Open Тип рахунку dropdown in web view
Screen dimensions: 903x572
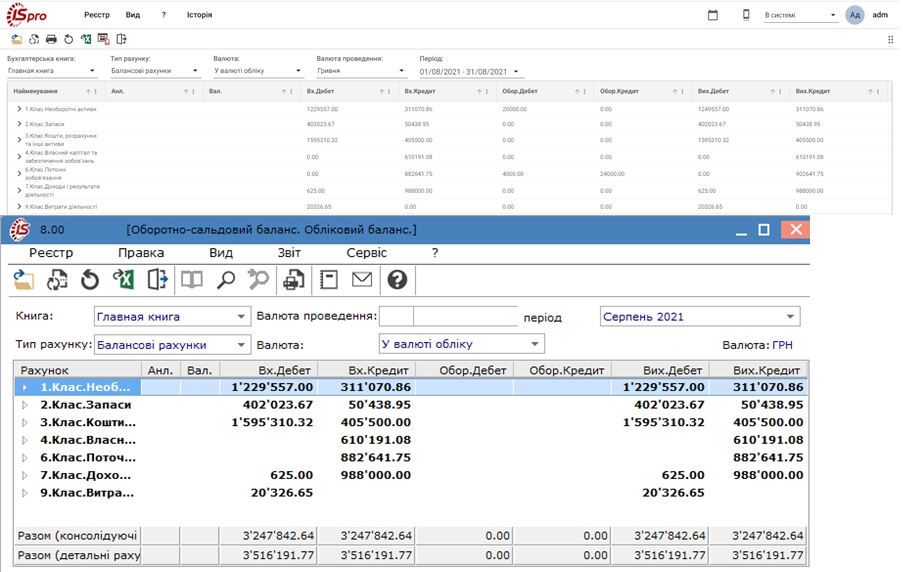(155, 71)
